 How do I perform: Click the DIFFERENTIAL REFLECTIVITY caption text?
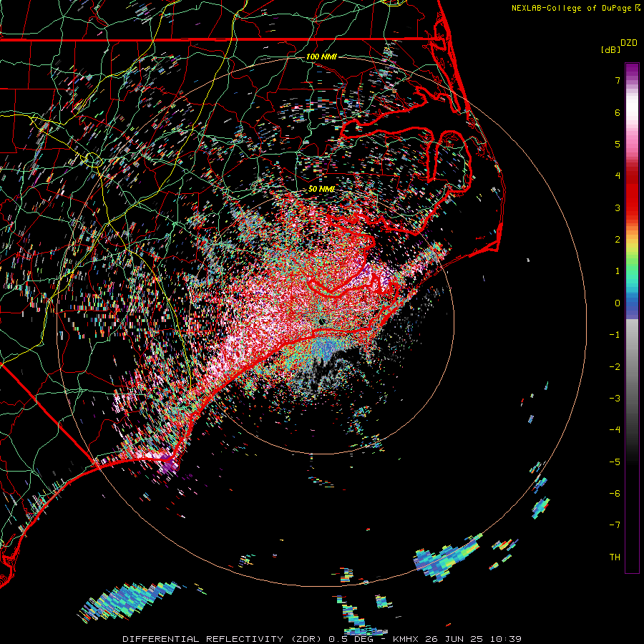pos(203,639)
